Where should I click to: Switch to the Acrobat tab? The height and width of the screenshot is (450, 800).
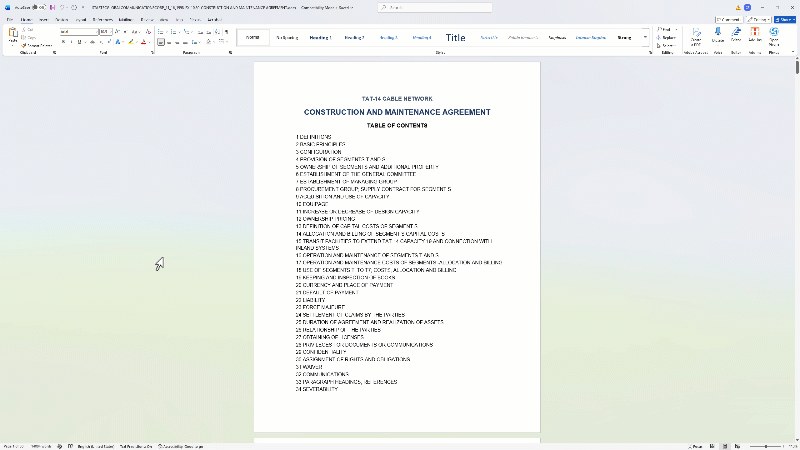click(x=214, y=20)
